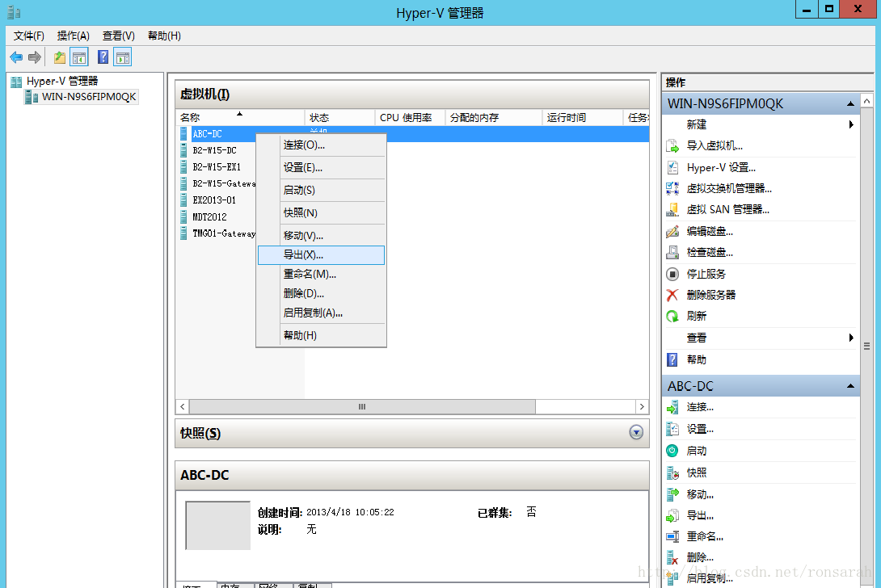Open the Virtual Switch Manager icon (虚拟交换机管理器)
The image size is (881, 588).
[x=672, y=189]
